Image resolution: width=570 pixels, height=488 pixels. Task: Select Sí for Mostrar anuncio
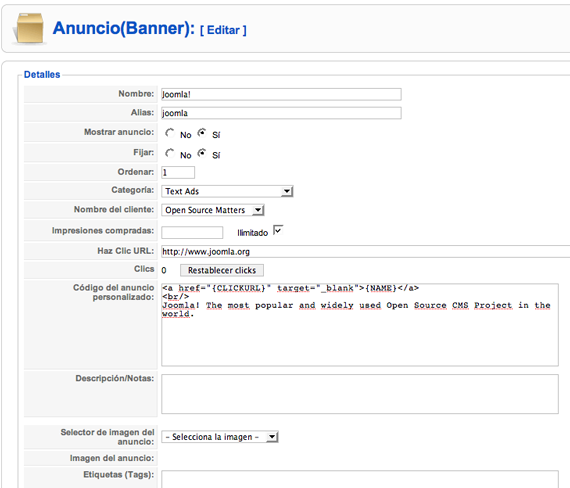(x=202, y=133)
